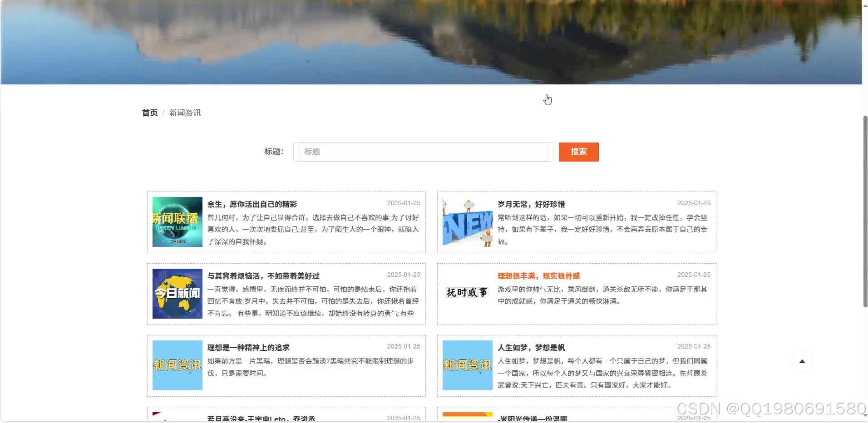Click the 3D NEW letters thumbnail
868x423 pixels.
467,222
